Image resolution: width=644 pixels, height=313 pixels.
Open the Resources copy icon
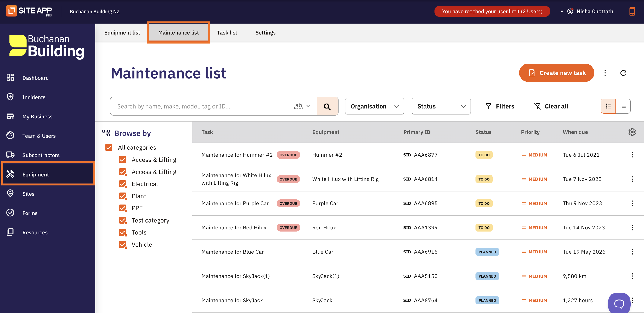tap(10, 232)
